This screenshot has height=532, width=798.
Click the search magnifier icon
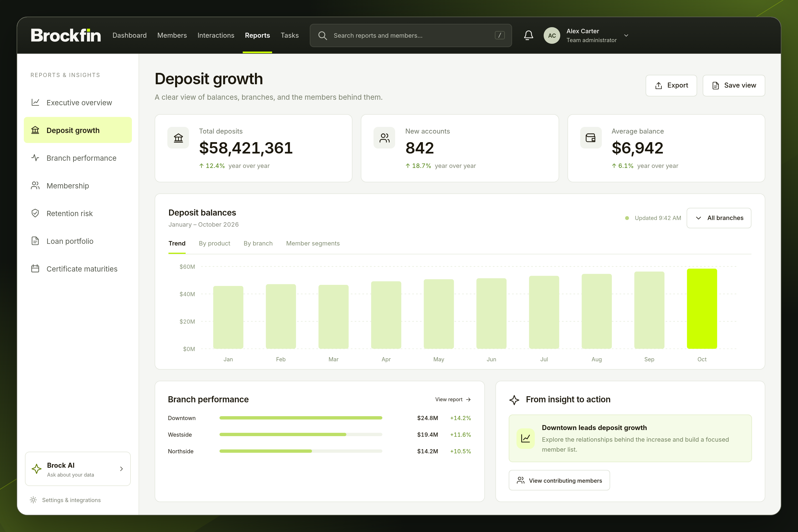click(322, 36)
